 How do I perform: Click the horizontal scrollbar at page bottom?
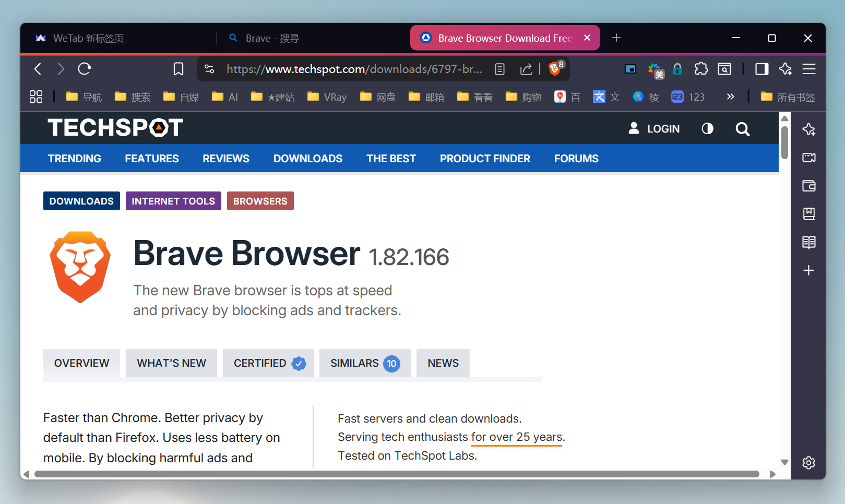(x=397, y=474)
